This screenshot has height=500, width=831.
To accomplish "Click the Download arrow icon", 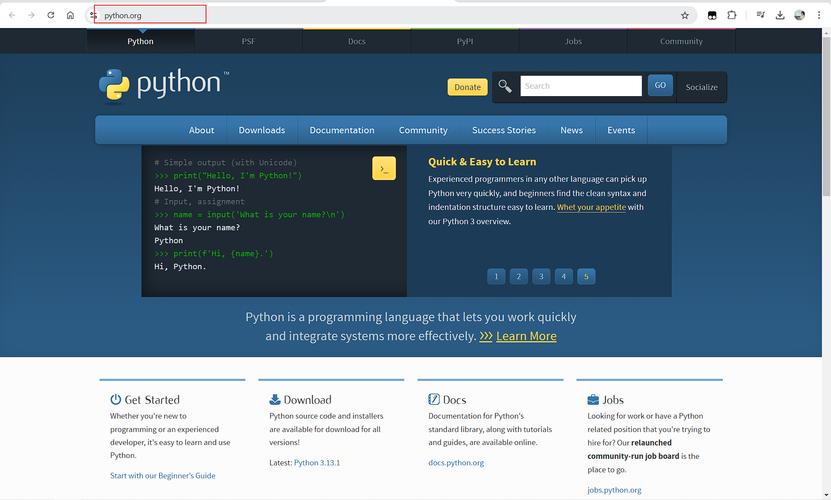I will point(275,399).
